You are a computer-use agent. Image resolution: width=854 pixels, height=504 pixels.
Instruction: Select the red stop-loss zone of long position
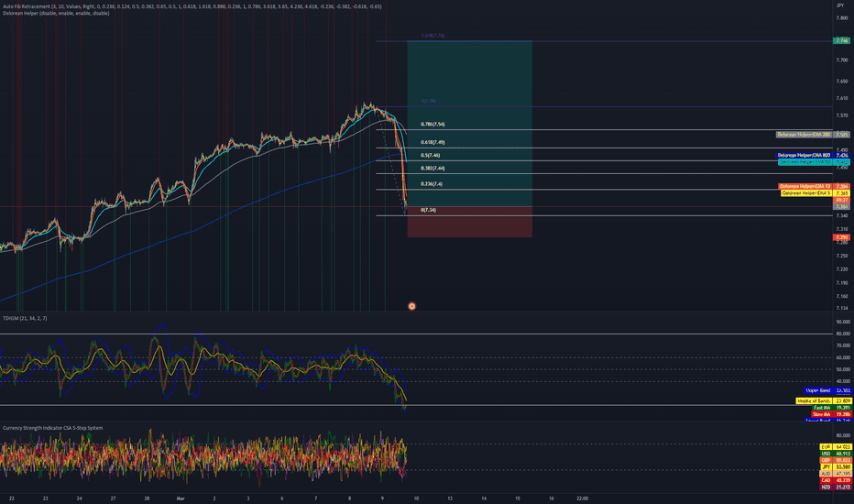pyautogui.click(x=469, y=222)
